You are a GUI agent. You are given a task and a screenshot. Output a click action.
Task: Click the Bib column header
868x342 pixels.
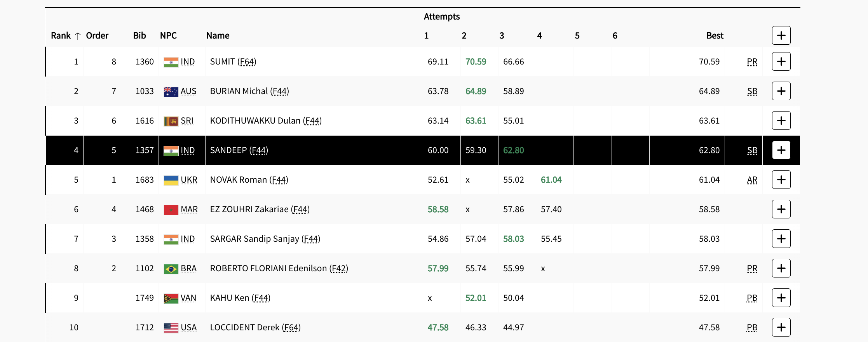point(139,36)
